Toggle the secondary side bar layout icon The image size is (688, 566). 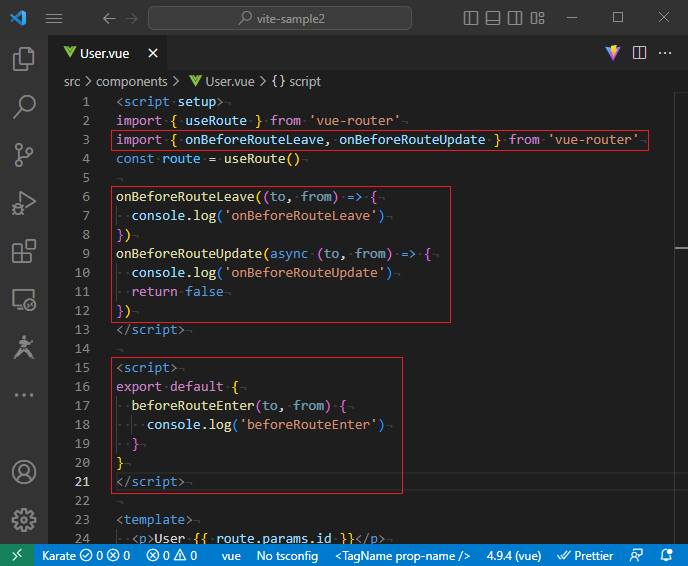pos(515,18)
